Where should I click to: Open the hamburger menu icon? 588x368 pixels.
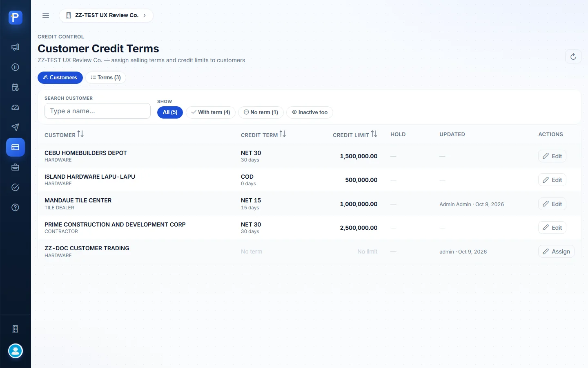(46, 16)
